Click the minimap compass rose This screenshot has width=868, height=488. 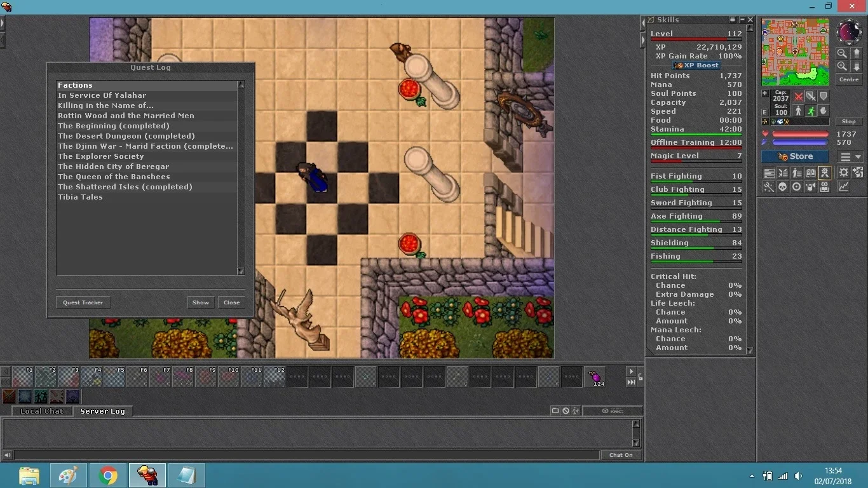[850, 31]
